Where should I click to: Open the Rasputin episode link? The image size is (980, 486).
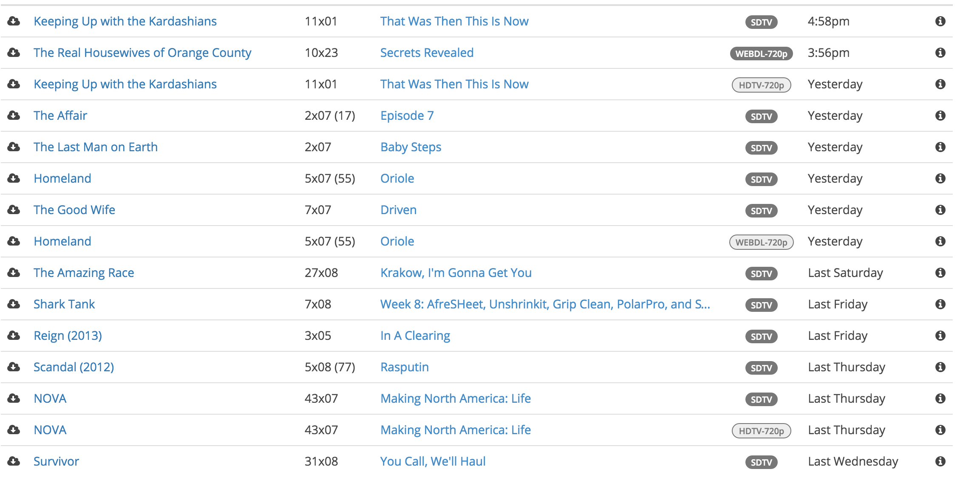pyautogui.click(x=405, y=367)
